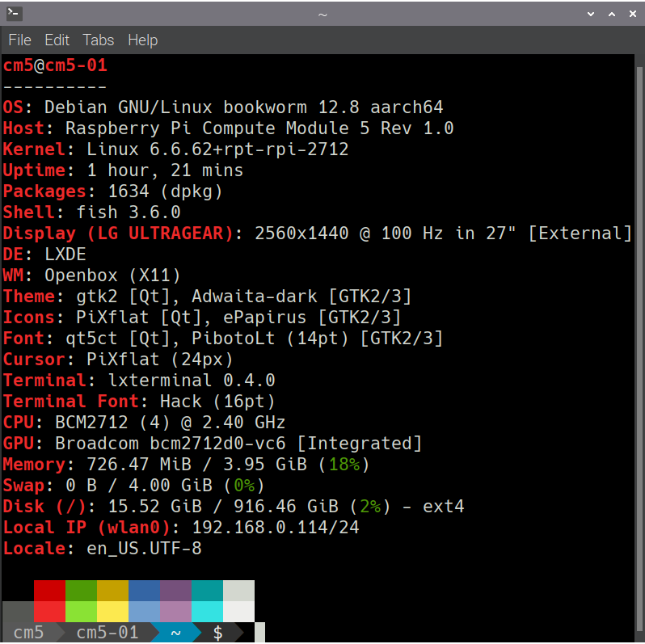Open the Tabs menu
Screen dimensions: 645x644
pos(99,40)
